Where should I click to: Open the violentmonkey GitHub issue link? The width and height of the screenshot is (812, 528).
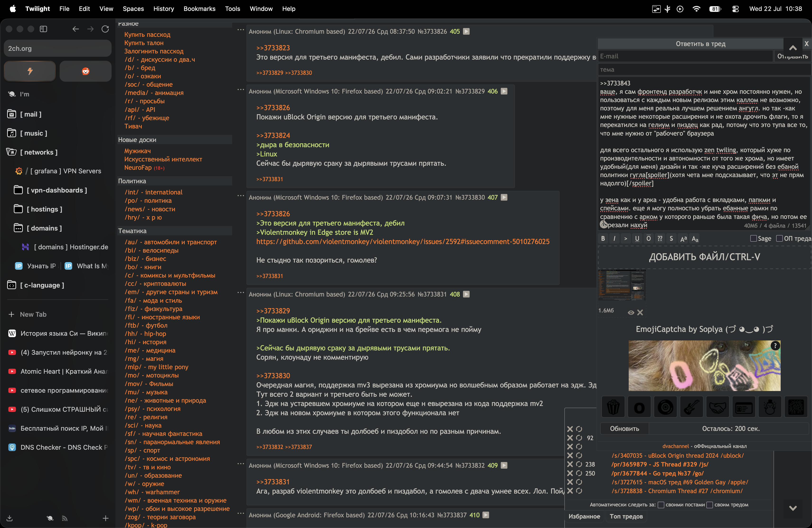coord(403,241)
